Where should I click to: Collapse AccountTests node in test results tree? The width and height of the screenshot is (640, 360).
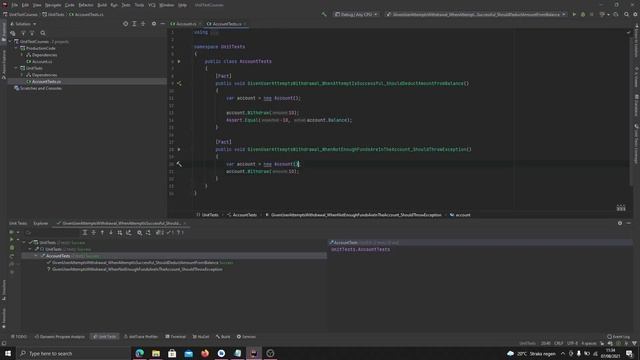[x=36, y=256]
